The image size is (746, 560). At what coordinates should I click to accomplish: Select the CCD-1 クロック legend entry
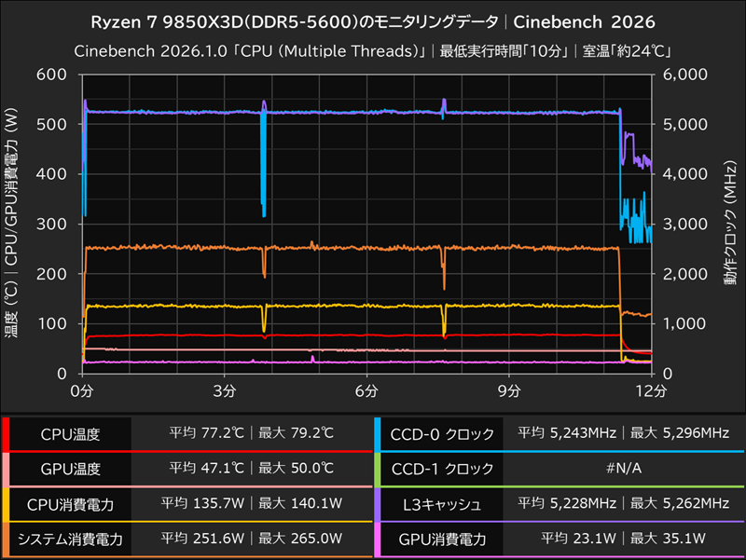(x=440, y=470)
